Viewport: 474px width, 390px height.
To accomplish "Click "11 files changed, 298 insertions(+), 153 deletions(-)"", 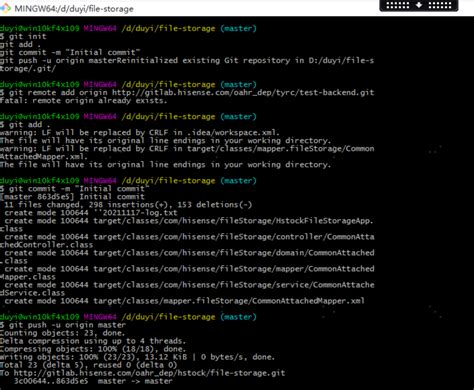I will [x=128, y=205].
